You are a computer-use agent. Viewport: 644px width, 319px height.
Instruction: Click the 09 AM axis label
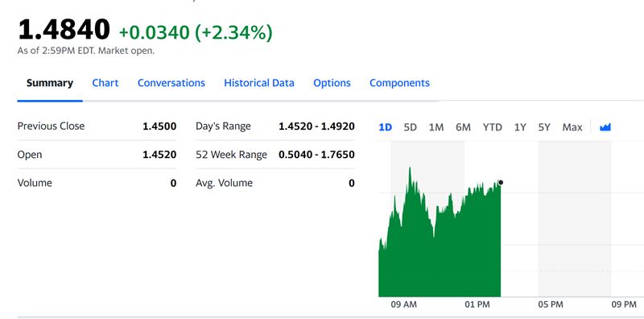(x=403, y=304)
